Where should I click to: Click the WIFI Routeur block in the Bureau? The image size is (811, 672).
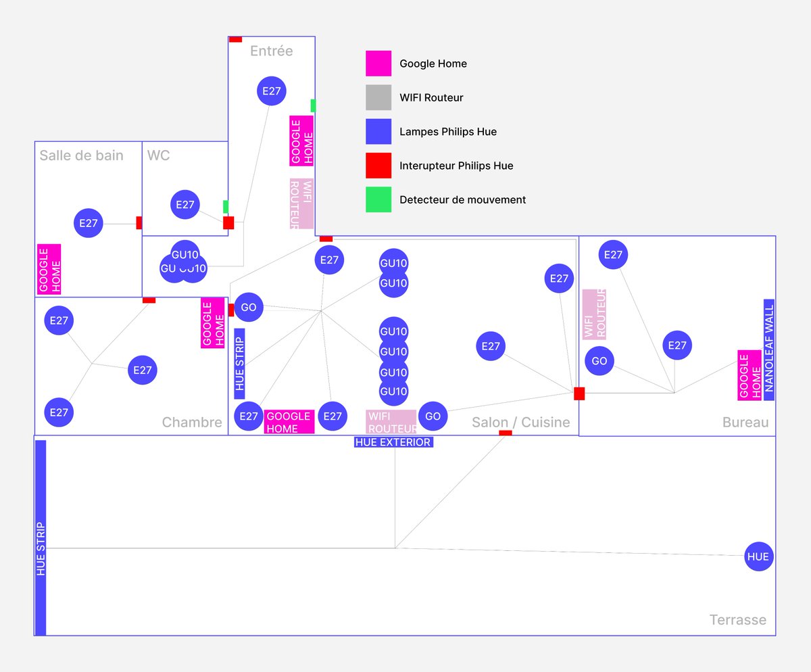point(595,314)
